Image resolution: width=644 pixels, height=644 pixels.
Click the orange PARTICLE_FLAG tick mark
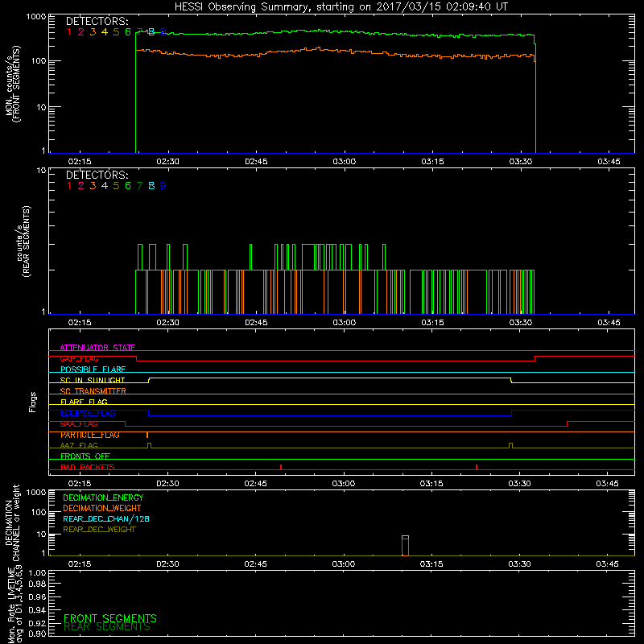pos(147,435)
